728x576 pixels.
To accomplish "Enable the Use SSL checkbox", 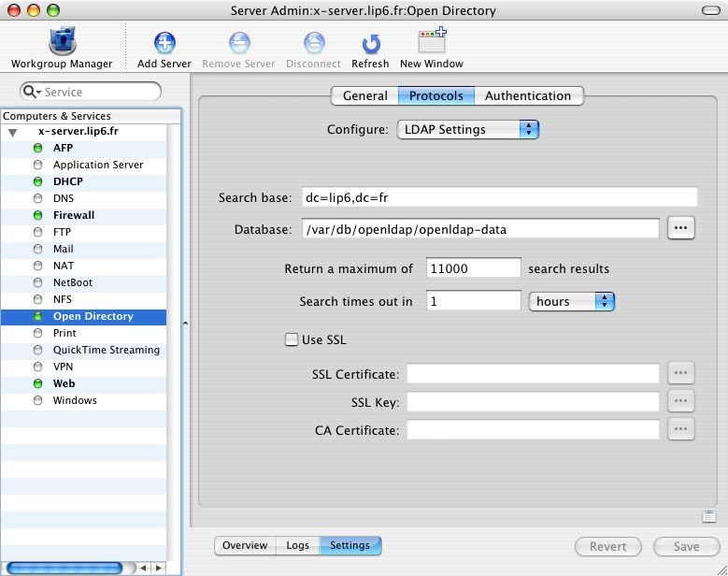I will tap(292, 339).
